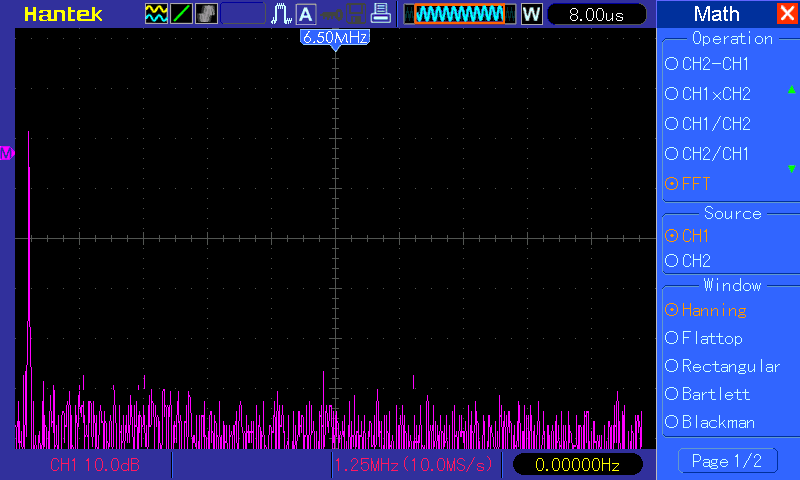Choose CH1 as the source
The width and height of the screenshot is (800, 480).
tap(687, 236)
